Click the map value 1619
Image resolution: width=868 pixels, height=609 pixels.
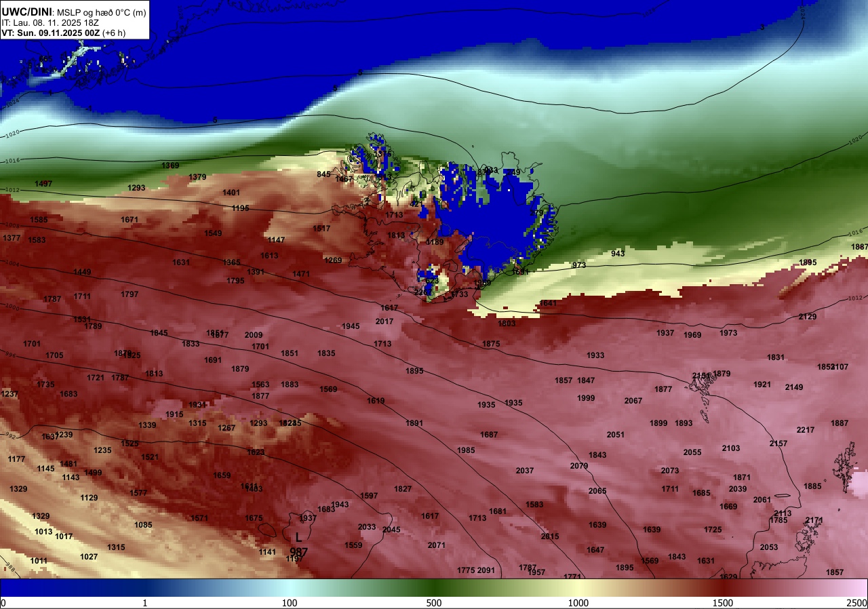[376, 401]
